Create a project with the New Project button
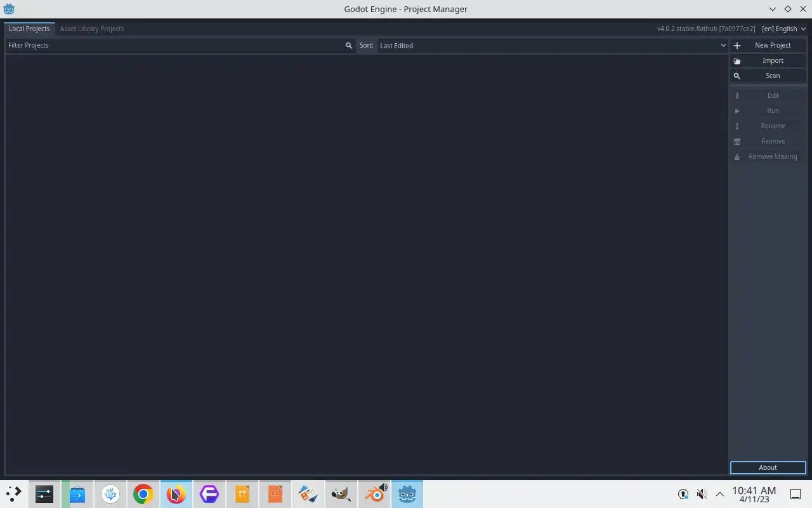The width and height of the screenshot is (812, 508). point(768,46)
